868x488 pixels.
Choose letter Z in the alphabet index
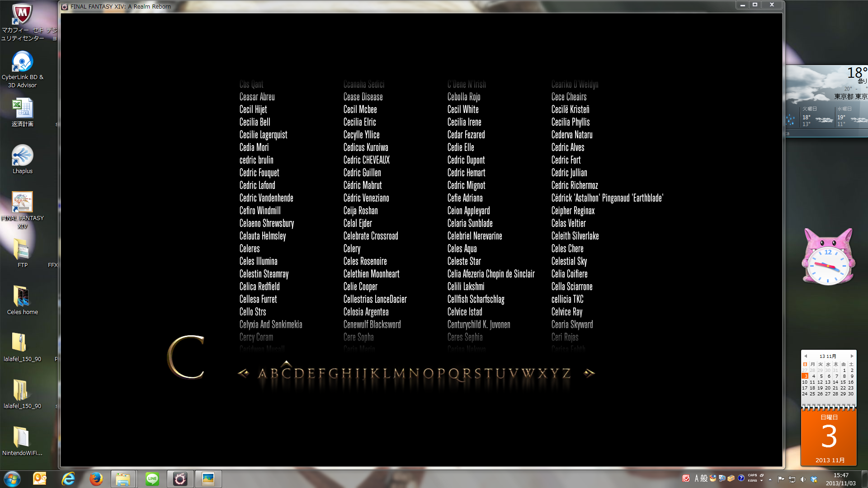pyautogui.click(x=566, y=374)
